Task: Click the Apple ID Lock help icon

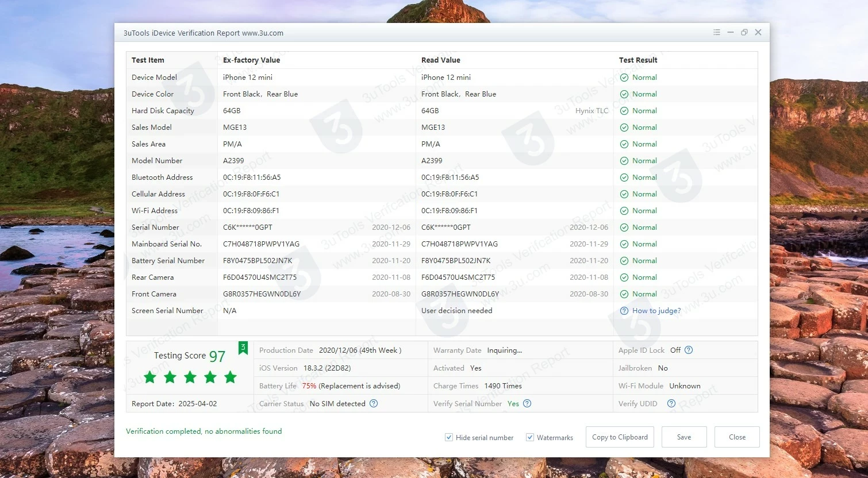Action: [x=689, y=350]
